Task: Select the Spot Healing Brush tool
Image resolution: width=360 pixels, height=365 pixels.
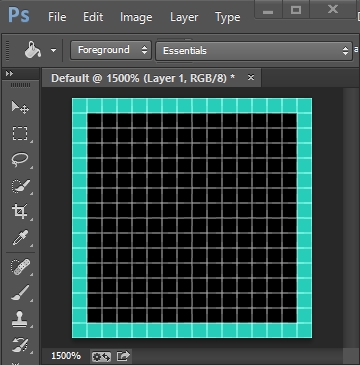Action: click(x=21, y=267)
